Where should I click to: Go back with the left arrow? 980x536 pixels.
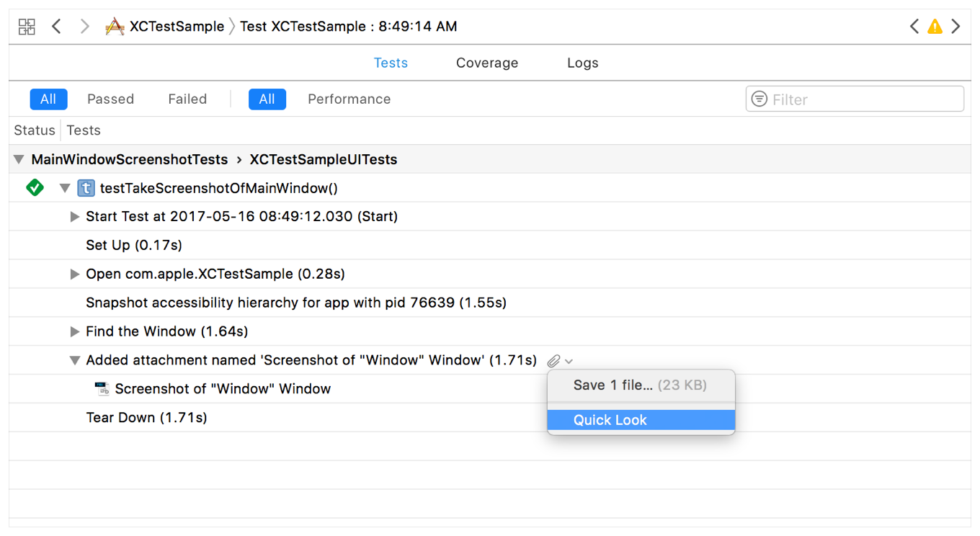[56, 27]
